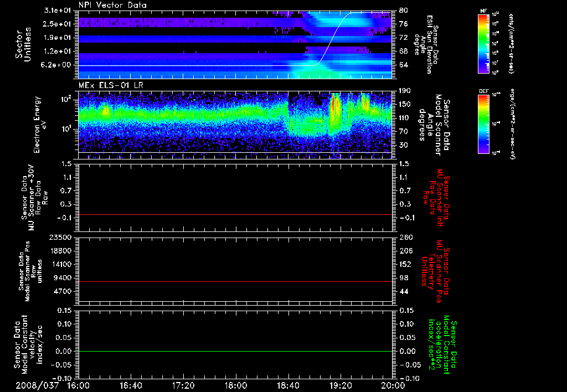This screenshot has width=567, height=392.
Task: Click the NF color scale bar
Action: pos(483,44)
